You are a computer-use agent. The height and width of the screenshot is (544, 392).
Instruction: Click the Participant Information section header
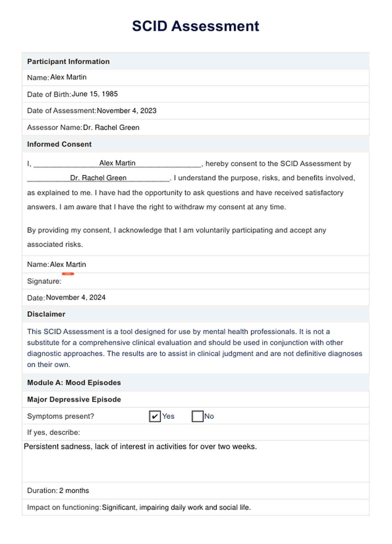68,61
